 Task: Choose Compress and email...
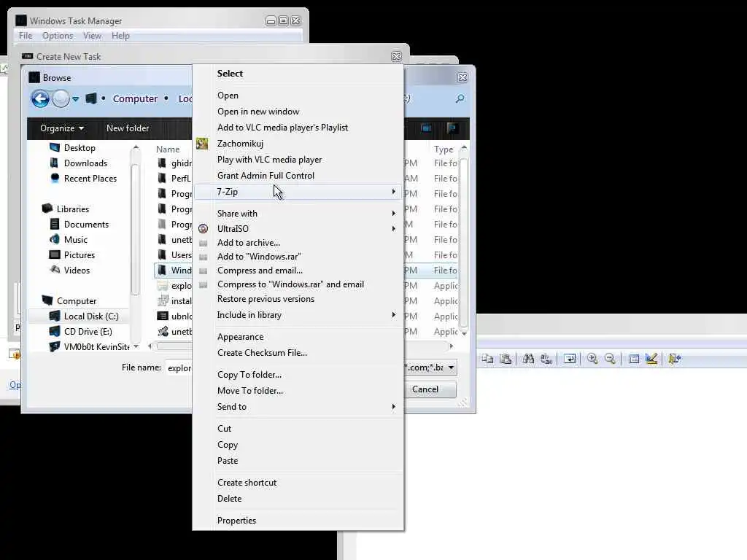click(298, 270)
